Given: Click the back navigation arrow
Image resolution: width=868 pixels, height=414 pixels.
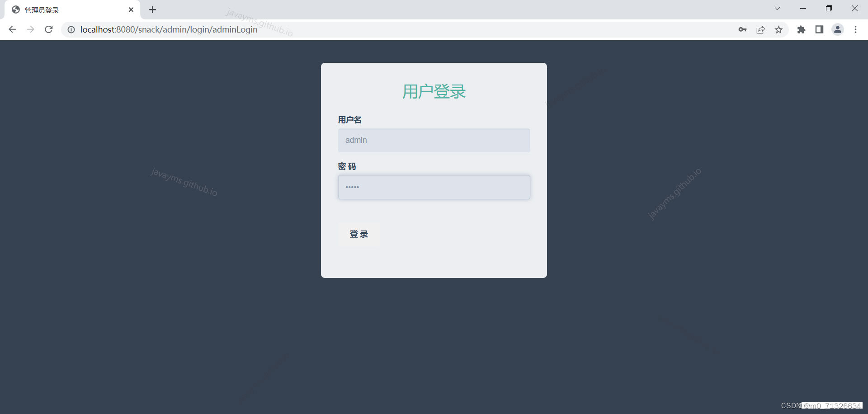Looking at the screenshot, I should coord(12,29).
